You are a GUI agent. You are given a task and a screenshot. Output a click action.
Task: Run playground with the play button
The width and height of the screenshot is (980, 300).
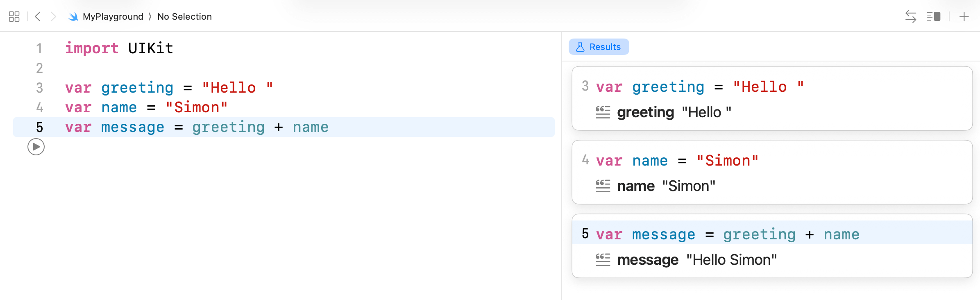tap(36, 147)
